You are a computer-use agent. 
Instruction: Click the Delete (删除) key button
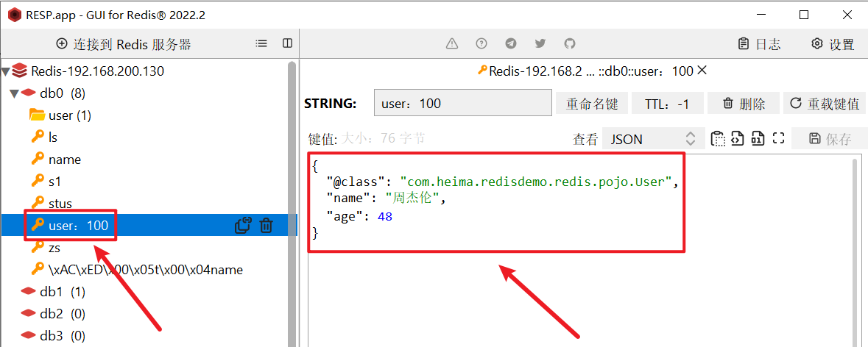coord(744,104)
